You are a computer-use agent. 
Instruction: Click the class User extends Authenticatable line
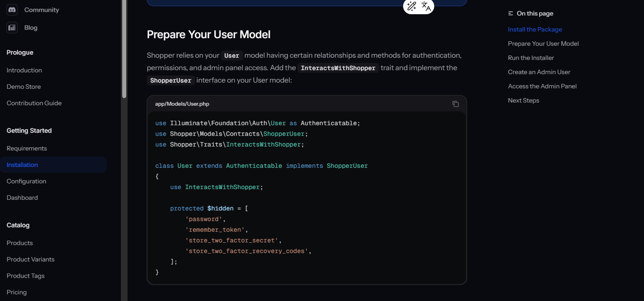point(261,166)
